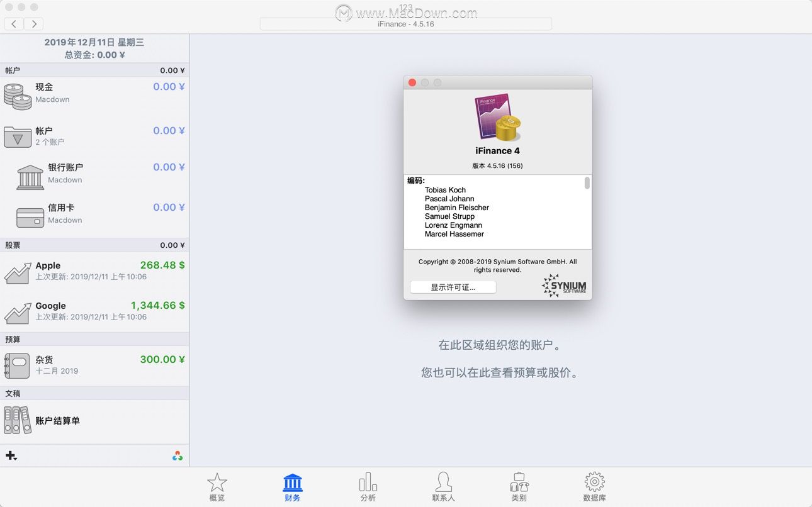Screen dimensions: 812x507
Task: Click the stock chart icon for Google
Action: [18, 313]
